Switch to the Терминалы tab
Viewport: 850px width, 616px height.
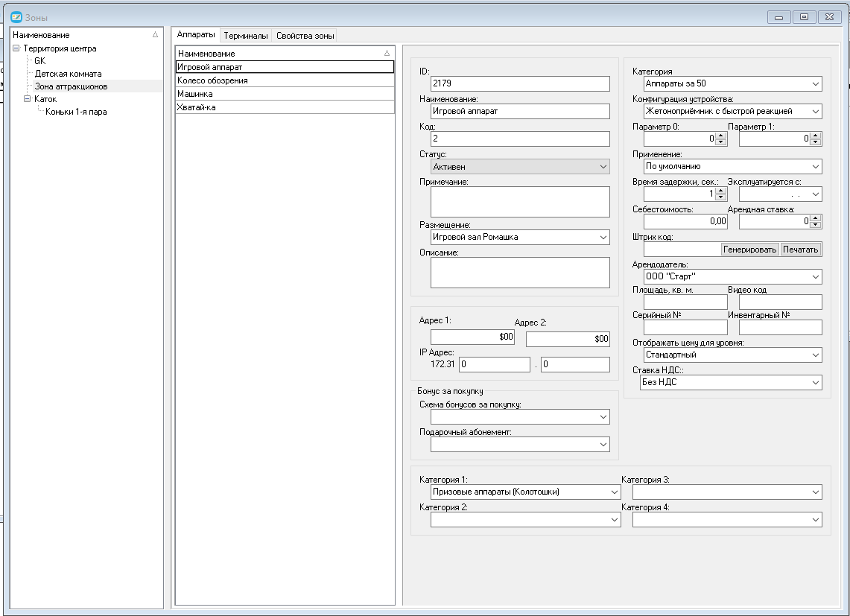click(x=246, y=36)
